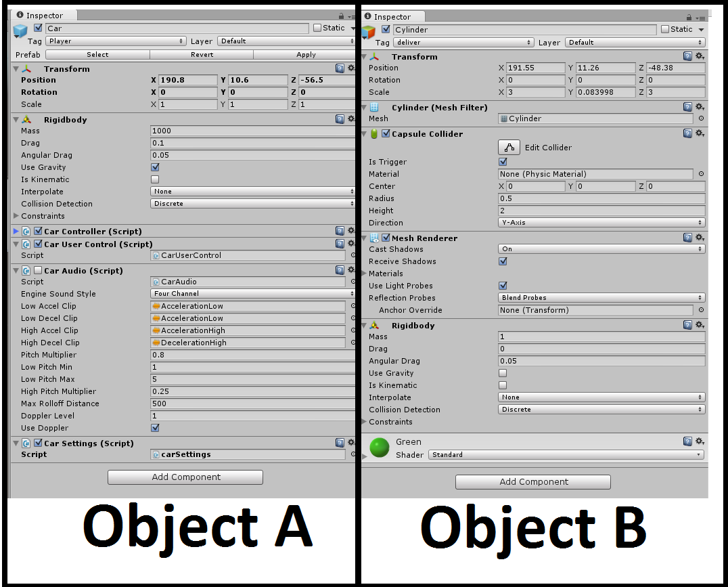Image resolution: width=728 pixels, height=587 pixels.
Task: Click the Car cube icon in Object A header
Action: point(20,29)
